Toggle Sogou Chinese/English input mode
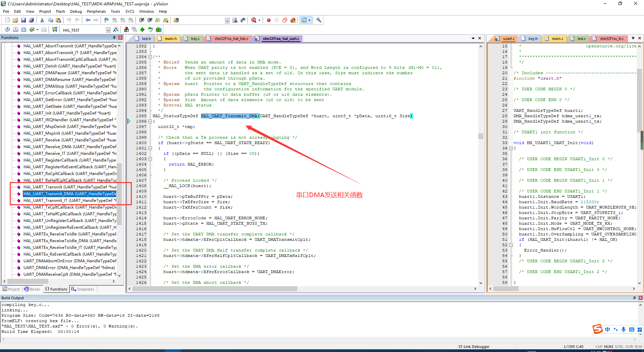The height and width of the screenshot is (352, 644). (x=607, y=329)
